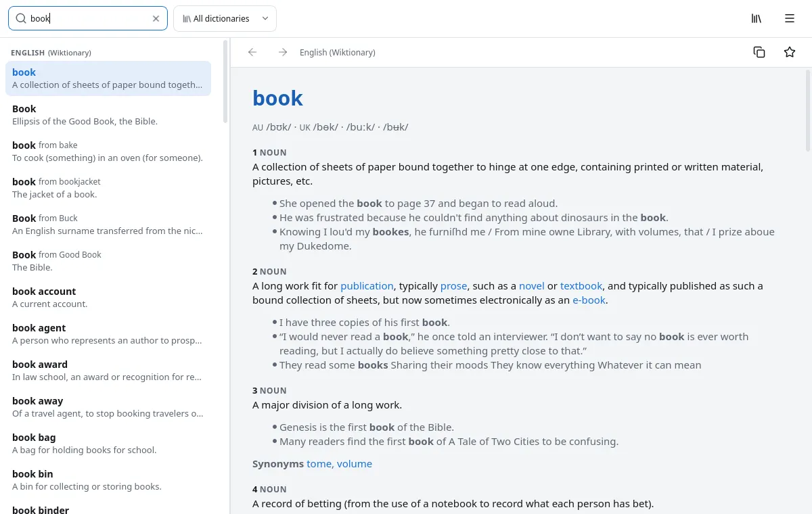Follow the 'textbook' link

point(581,286)
